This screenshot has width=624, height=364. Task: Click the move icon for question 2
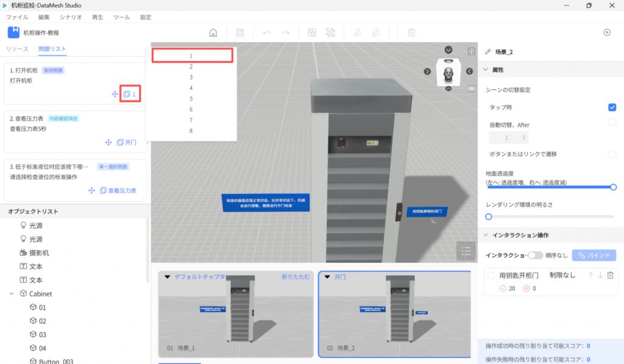(108, 142)
